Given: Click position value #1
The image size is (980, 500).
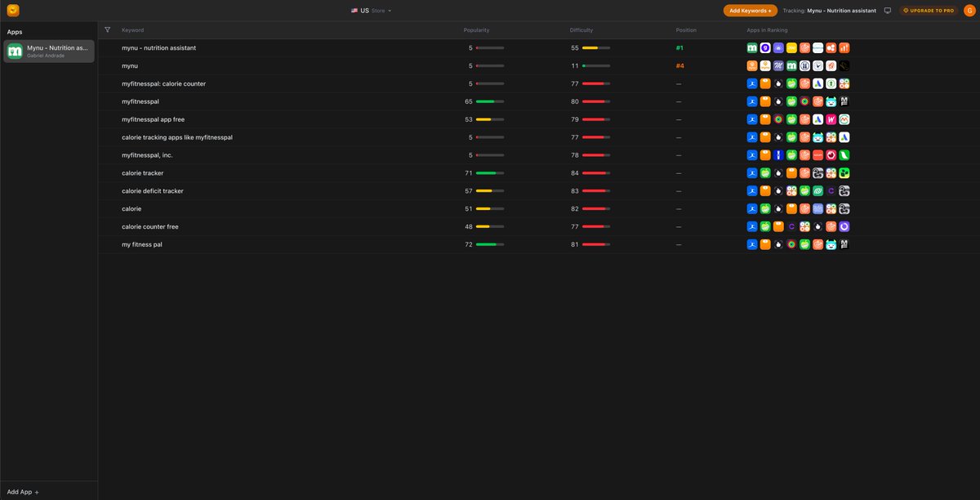Looking at the screenshot, I should (x=679, y=48).
